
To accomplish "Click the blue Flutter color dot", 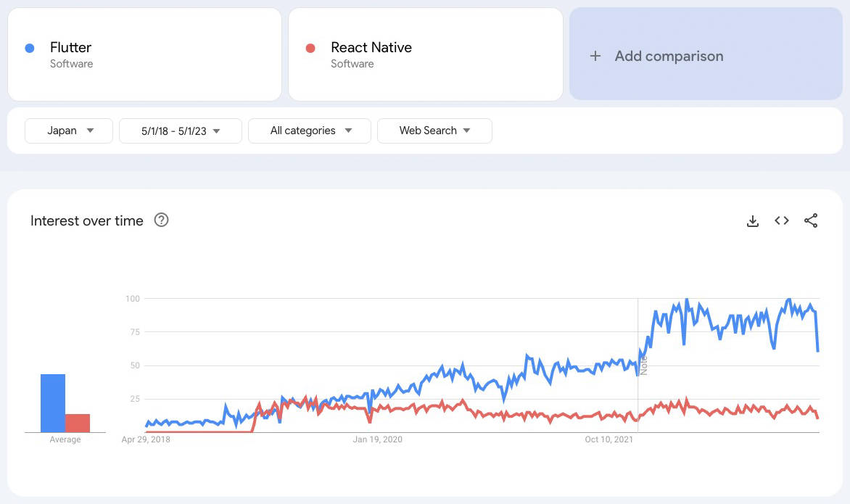I will [30, 49].
